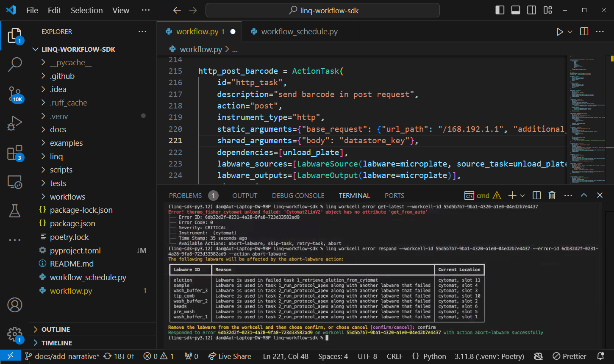Open the View menu

[121, 10]
